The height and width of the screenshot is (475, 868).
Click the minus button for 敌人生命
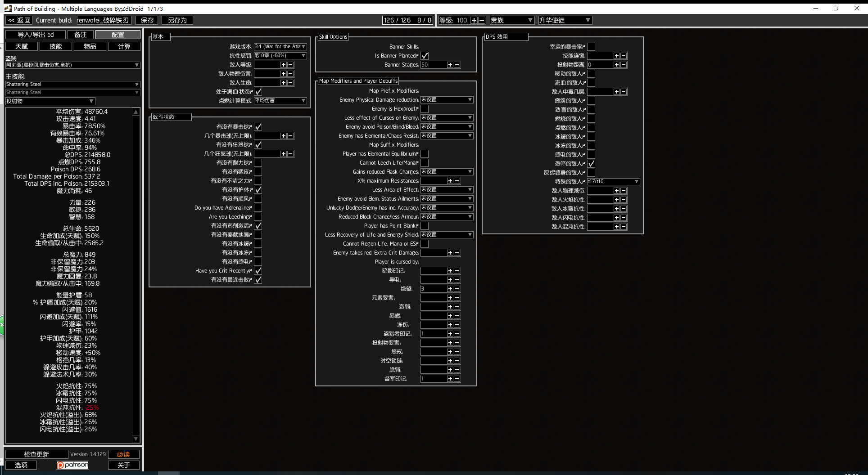(290, 83)
